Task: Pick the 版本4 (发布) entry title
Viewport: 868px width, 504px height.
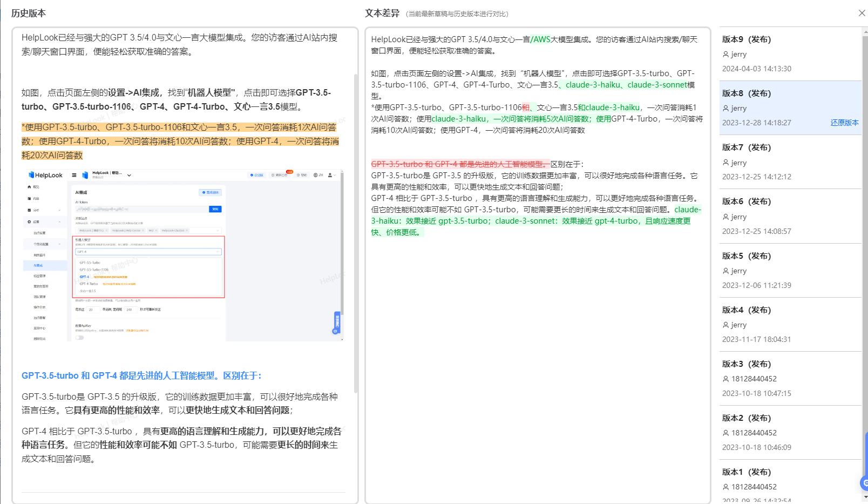Action: point(747,310)
